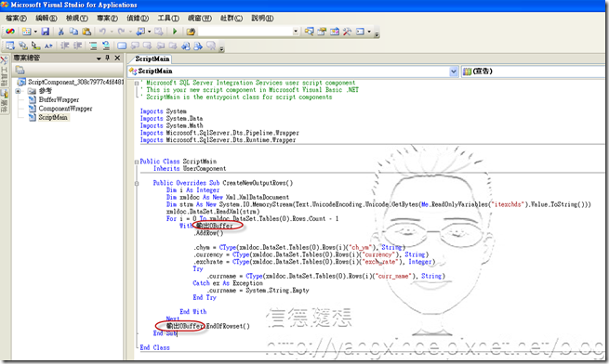Collapse the CreateNewOutputRows sub outline
This screenshot has width=609, height=364.
[x=137, y=183]
